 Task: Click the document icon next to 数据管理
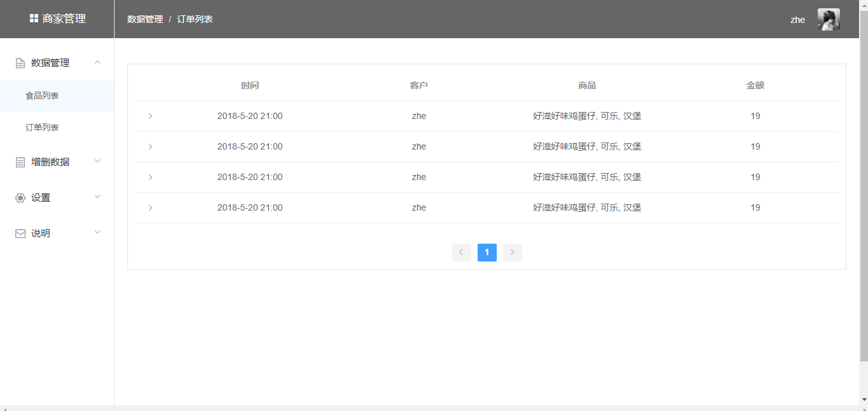20,63
